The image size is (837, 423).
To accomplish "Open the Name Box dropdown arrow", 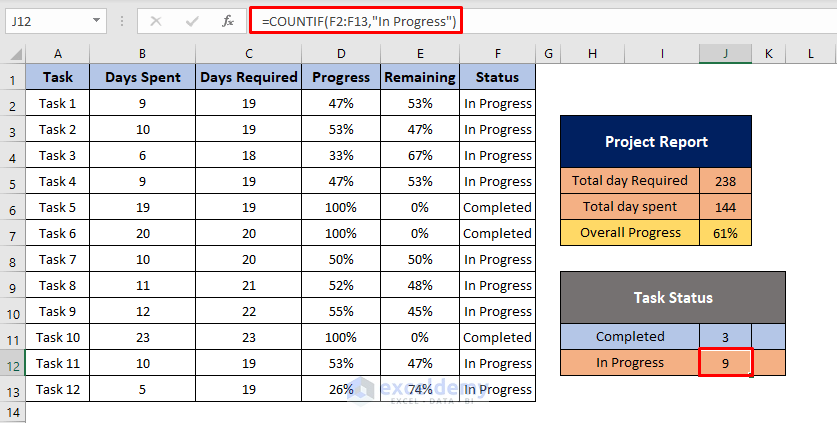I will 96,21.
